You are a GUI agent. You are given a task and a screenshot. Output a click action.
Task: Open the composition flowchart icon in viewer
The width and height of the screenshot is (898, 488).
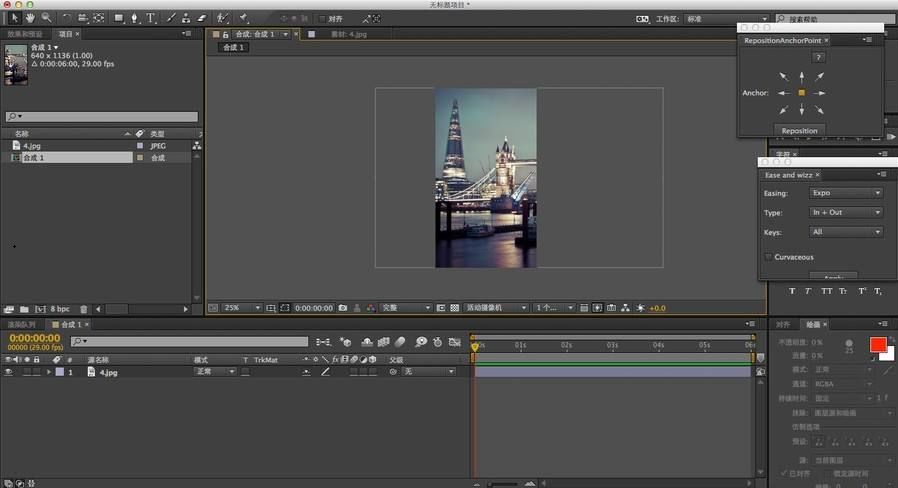point(625,308)
